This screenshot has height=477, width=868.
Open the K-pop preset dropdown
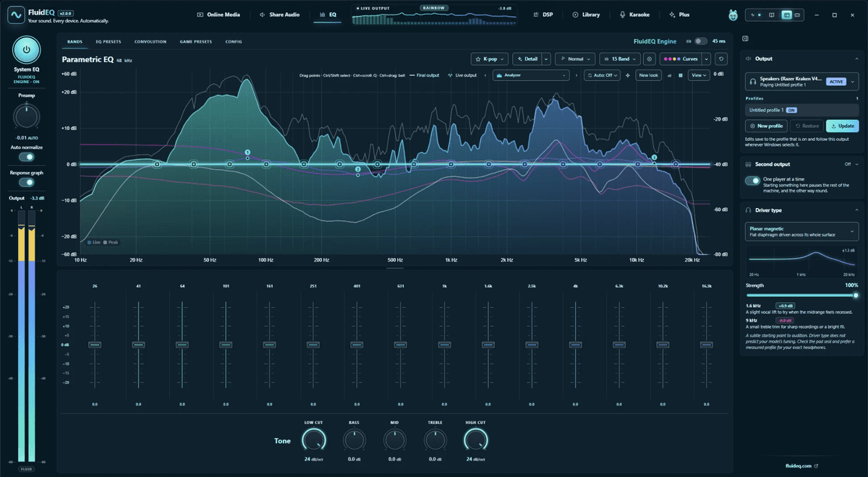[489, 59]
